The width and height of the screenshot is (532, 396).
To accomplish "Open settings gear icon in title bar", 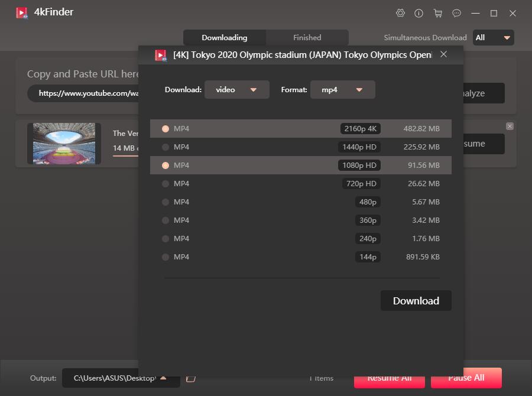I will point(400,13).
